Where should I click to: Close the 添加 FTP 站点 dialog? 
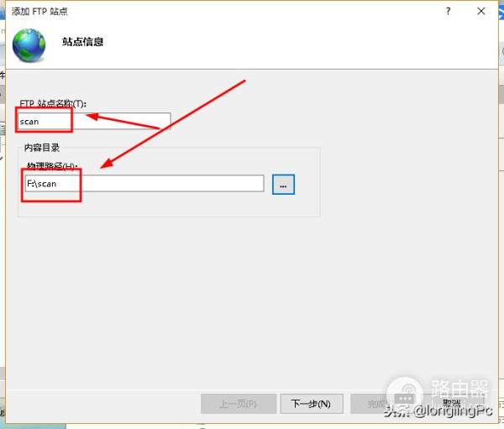(x=480, y=12)
